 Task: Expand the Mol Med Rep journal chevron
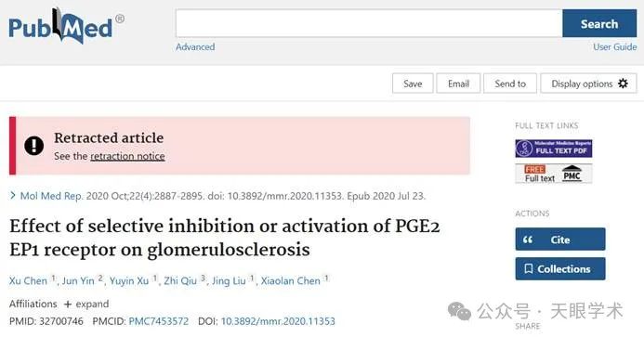(x=13, y=196)
